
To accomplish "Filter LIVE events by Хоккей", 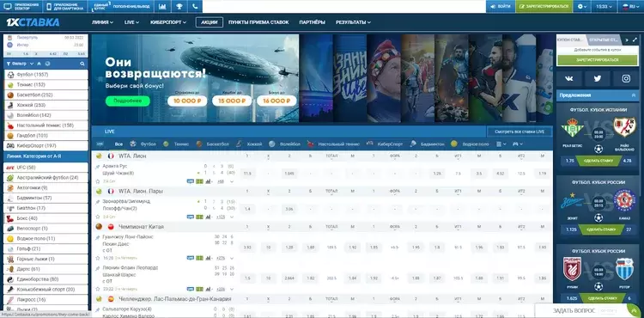I will click(x=249, y=144).
